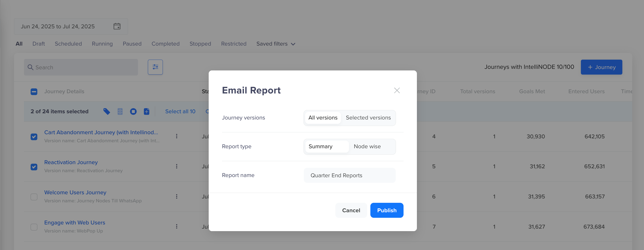Open the kebab menu for Cart Abandonment Journey
This screenshot has width=644, height=250.
point(177,136)
